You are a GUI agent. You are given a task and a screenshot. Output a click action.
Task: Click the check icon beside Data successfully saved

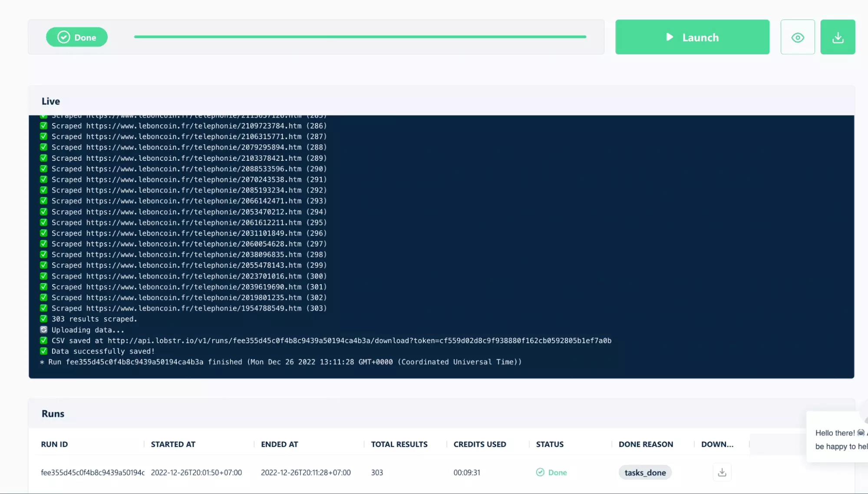point(43,351)
